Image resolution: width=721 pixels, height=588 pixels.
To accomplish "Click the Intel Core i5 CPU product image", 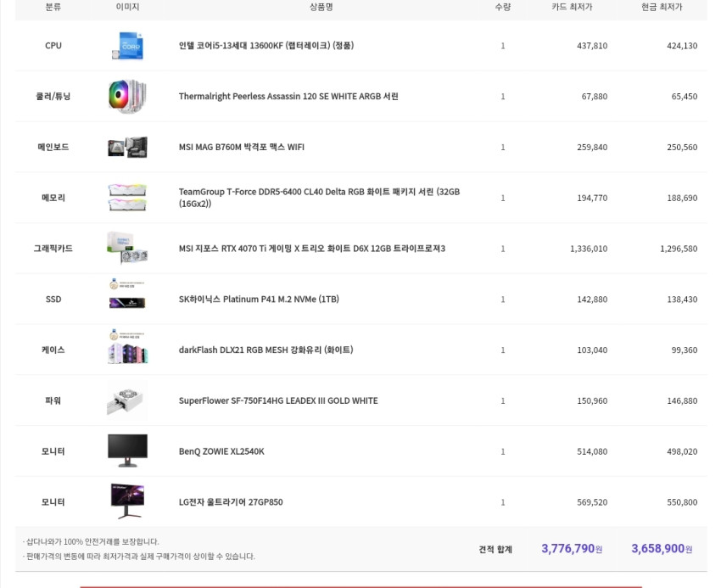I will coord(127,46).
